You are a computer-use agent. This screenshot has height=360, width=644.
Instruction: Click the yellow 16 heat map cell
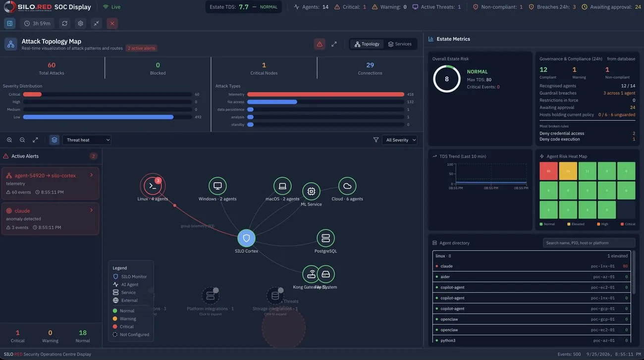tap(568, 171)
